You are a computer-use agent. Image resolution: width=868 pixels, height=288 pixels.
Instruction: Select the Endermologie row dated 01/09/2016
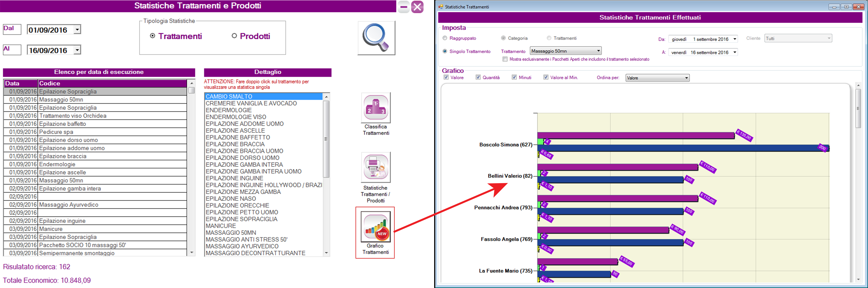95,164
